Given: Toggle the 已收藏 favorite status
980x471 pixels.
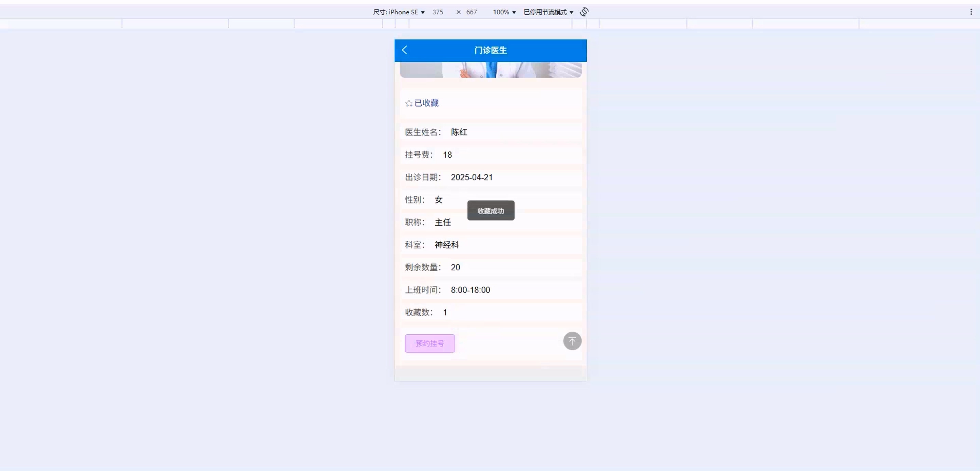Looking at the screenshot, I should click(x=426, y=103).
